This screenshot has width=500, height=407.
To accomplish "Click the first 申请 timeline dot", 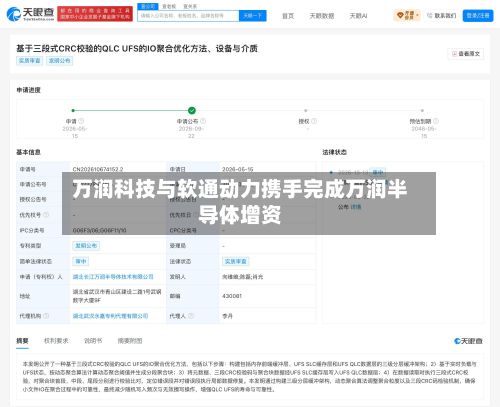I will 73,110.
